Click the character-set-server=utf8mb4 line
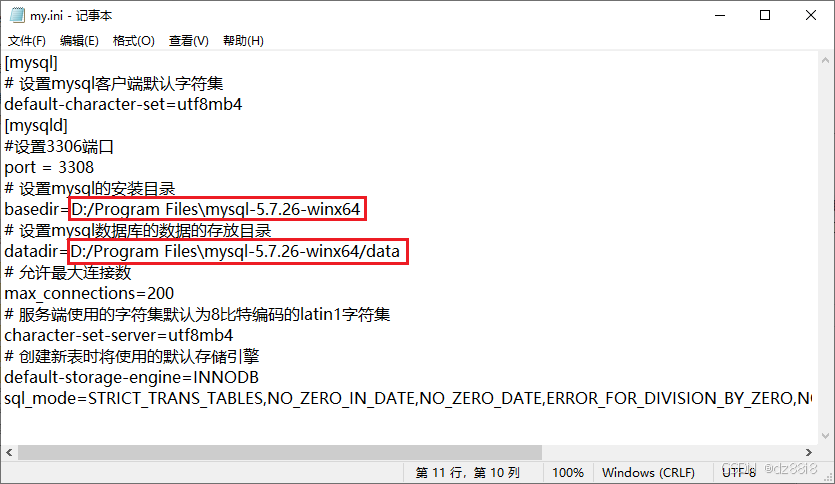The height and width of the screenshot is (484, 835). coord(119,335)
